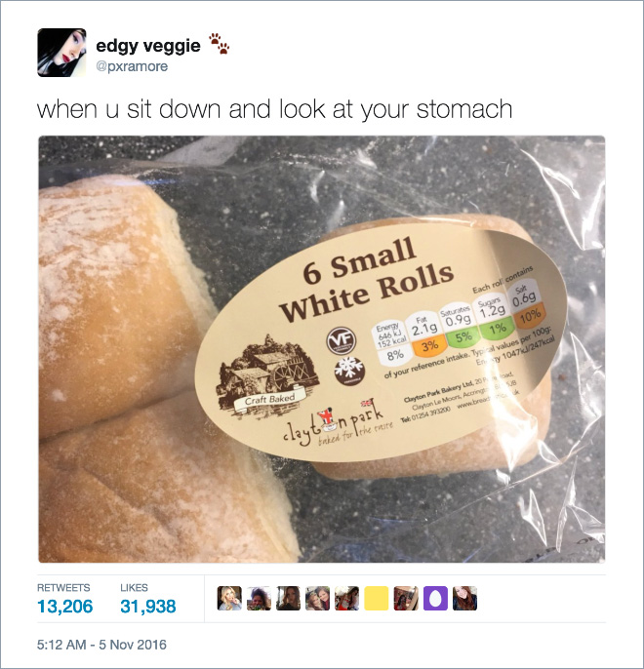
Task: Open the fourth liker's avatar
Action: [317, 598]
